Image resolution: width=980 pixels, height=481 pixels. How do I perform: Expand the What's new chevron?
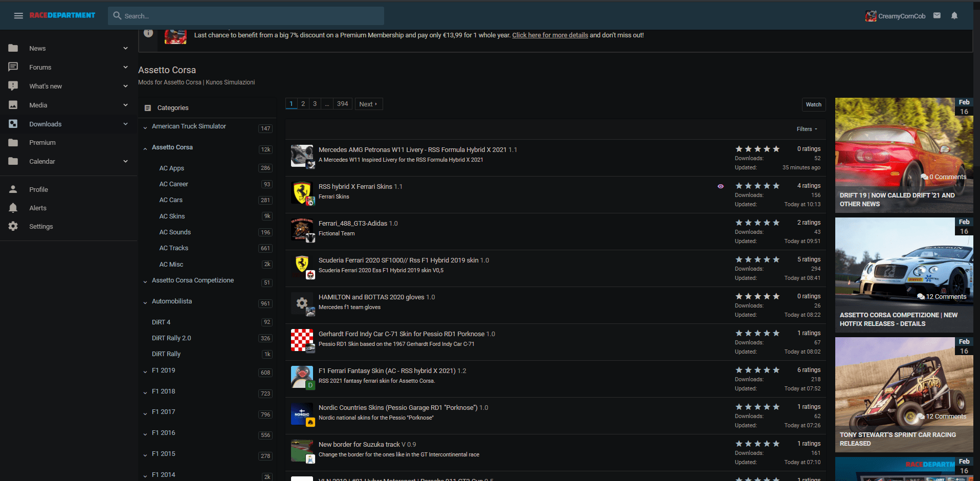point(126,86)
